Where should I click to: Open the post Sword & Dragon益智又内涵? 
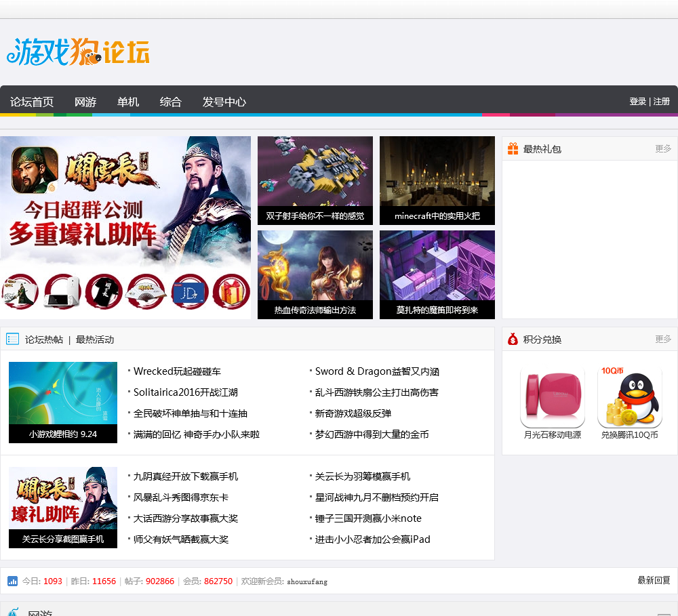[377, 371]
